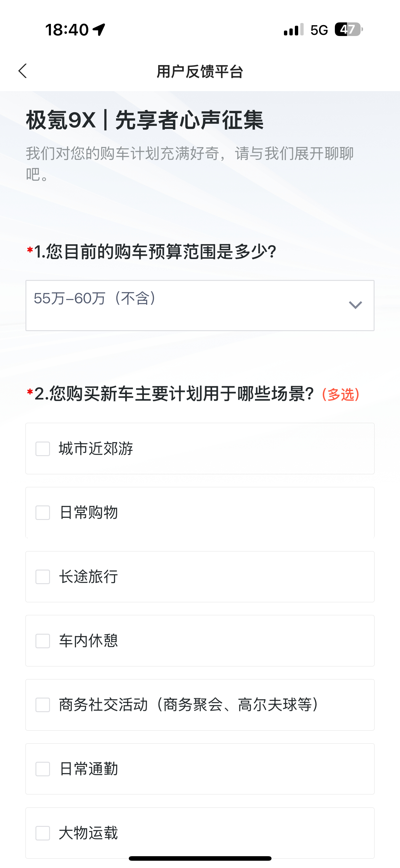Tick the 商务社交活动 checkbox
The width and height of the screenshot is (400, 868).
[43, 705]
